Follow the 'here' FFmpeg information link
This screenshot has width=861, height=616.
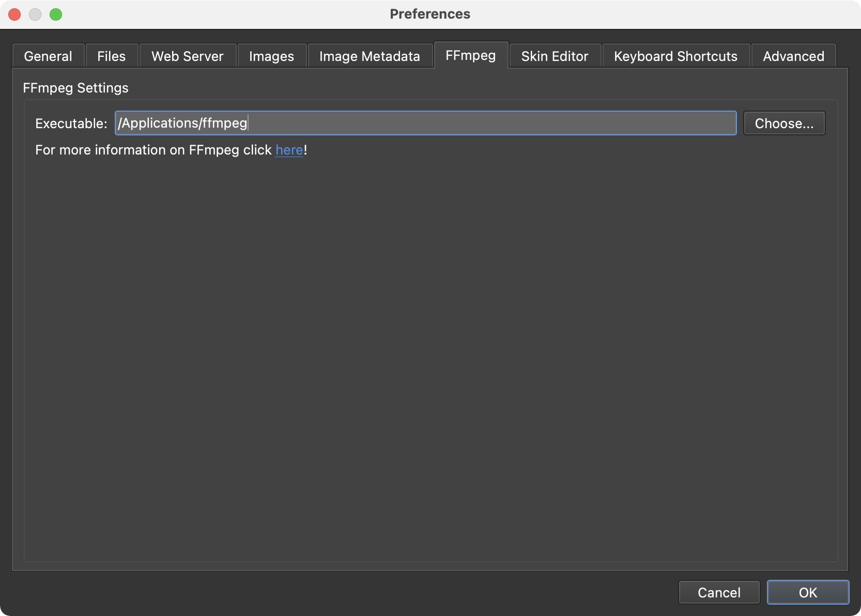(x=289, y=150)
